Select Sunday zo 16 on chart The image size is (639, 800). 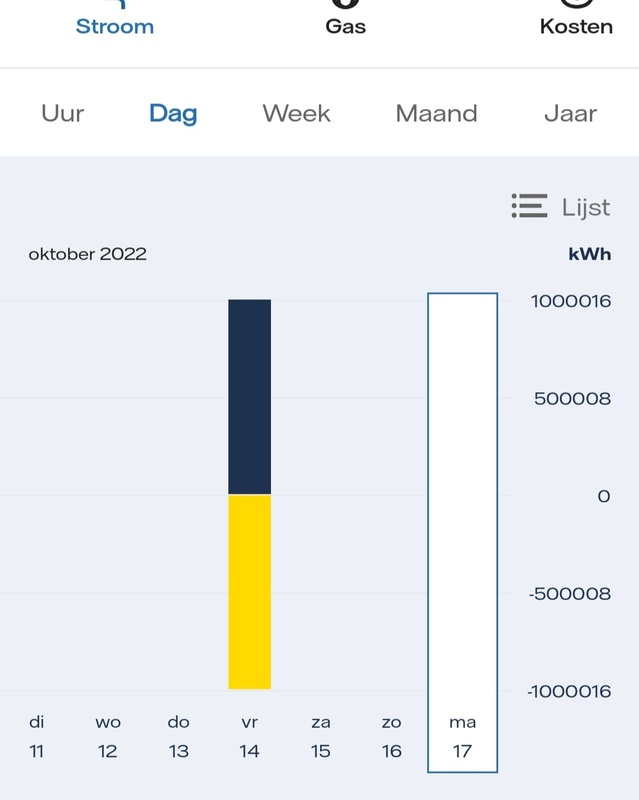[x=391, y=736]
